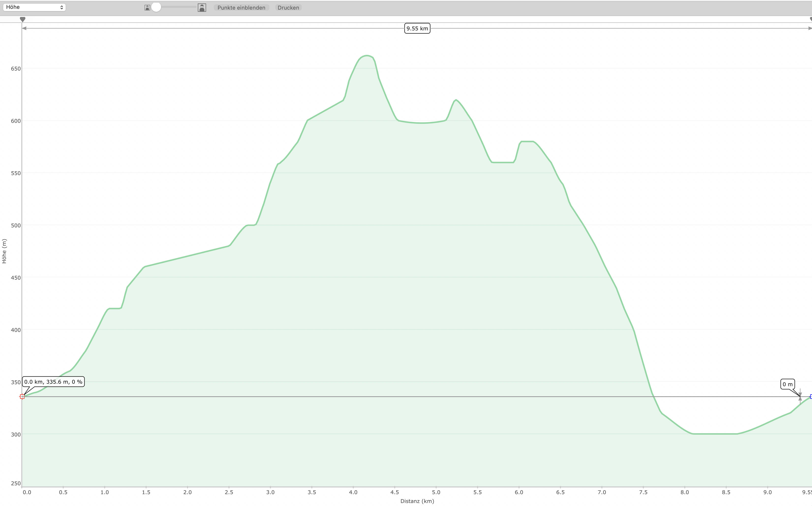Viewport: 812px width, 506px height.
Task: Click the 7.5 tick label on distance axis
Action: click(x=643, y=492)
